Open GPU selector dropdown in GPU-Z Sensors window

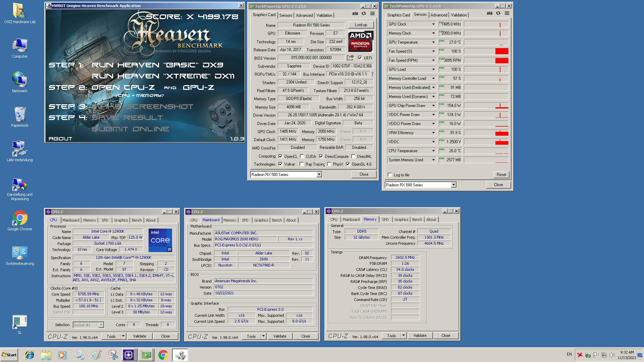453,185
